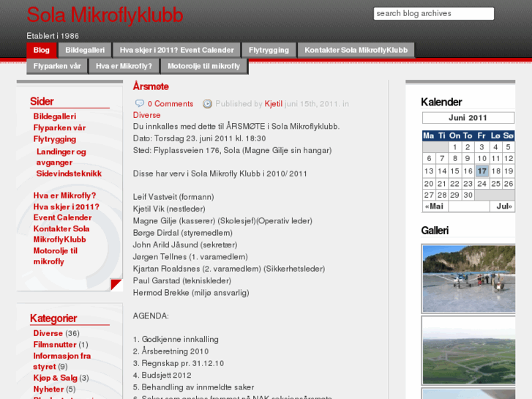The width and height of the screenshot is (532, 399).
Task: Switch to the Flytrygging tab
Action: point(269,50)
